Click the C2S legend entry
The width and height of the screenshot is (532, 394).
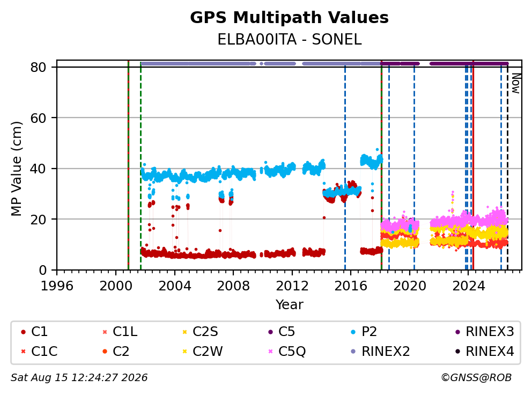tap(200, 332)
